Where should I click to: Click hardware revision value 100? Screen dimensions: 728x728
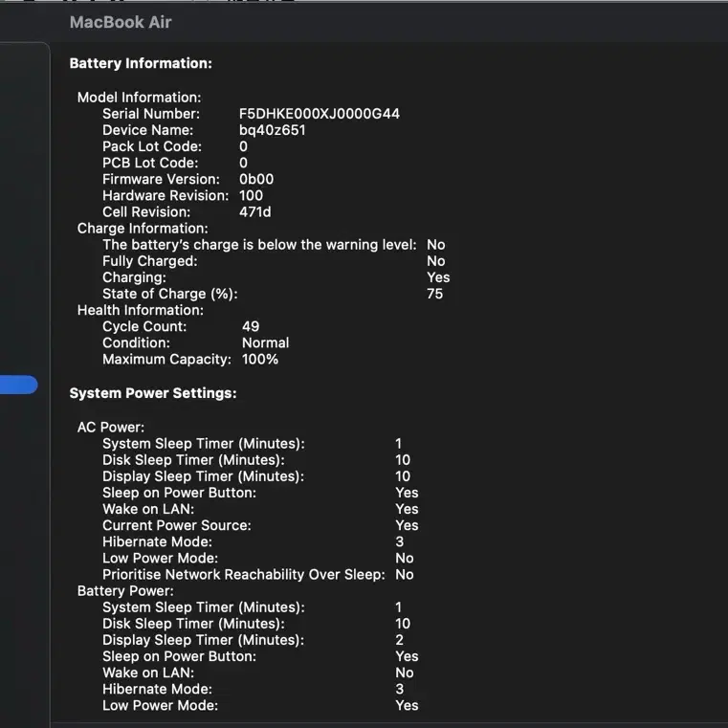tap(252, 195)
